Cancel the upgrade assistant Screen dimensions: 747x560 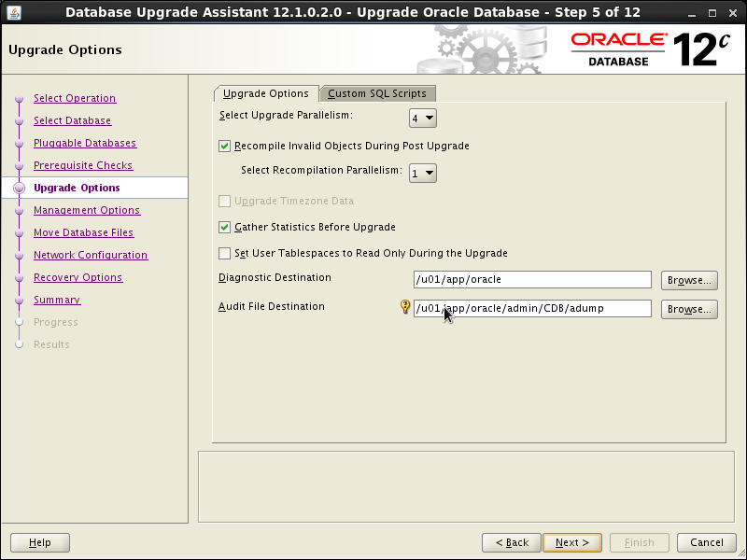pos(706,542)
